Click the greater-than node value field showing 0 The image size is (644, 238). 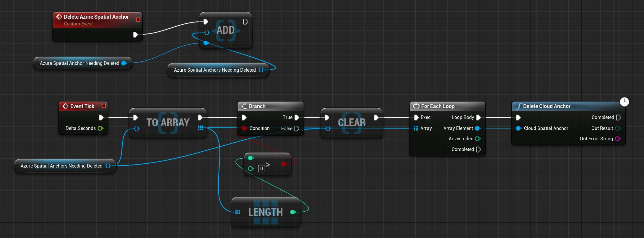[261, 168]
